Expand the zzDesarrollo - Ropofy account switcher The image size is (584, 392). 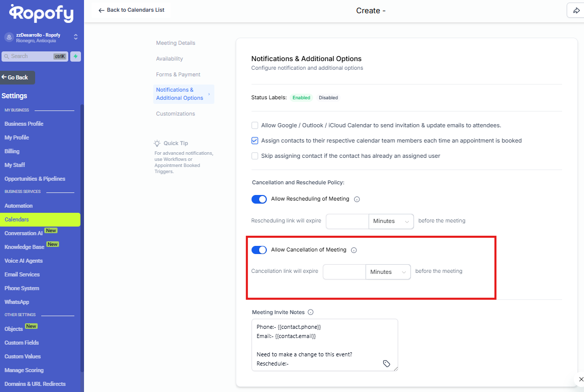point(76,37)
